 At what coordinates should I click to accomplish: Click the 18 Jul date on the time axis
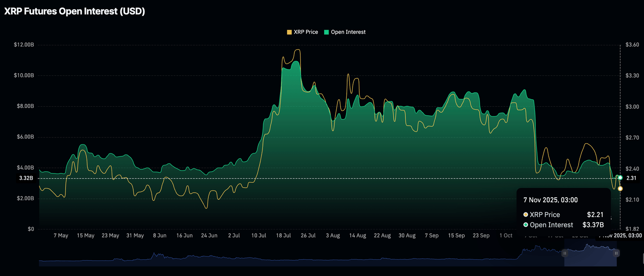pos(284,235)
